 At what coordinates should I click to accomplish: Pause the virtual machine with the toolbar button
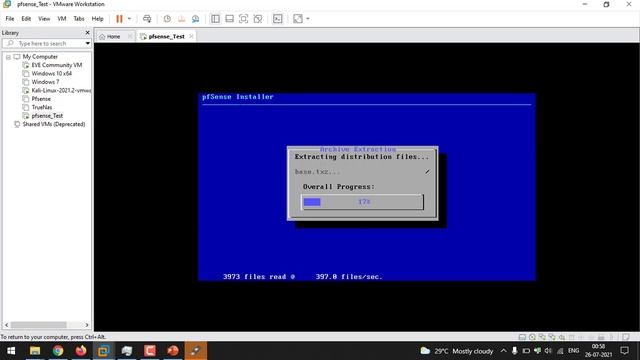(119, 19)
